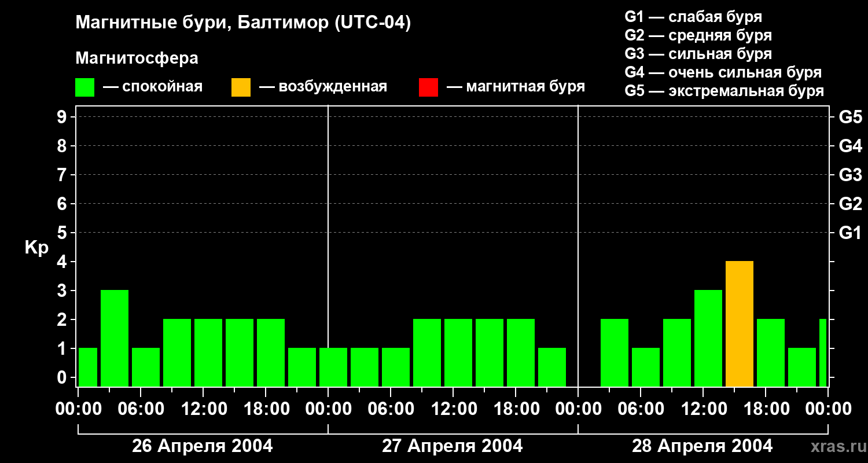
Task: Click the '12:00' time label above 26 Апреля
Action: (203, 409)
